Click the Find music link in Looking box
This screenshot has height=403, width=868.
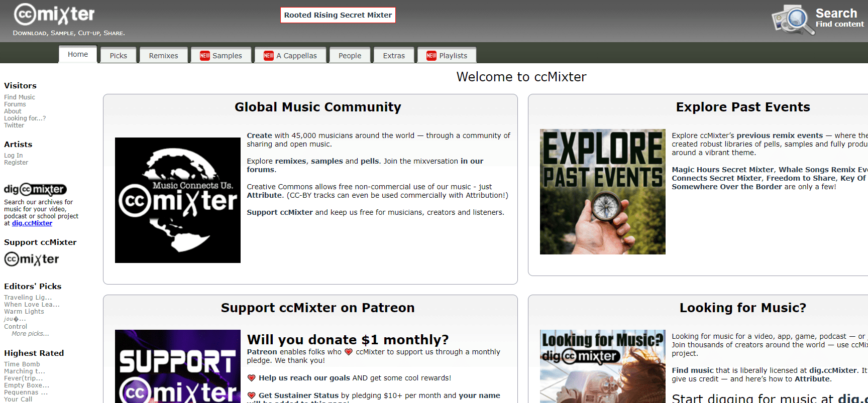click(x=693, y=370)
